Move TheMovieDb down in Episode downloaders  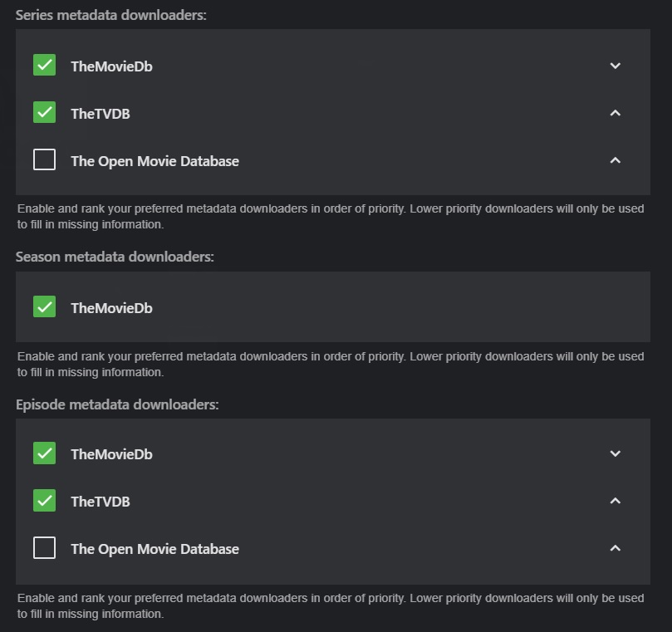pyautogui.click(x=615, y=453)
